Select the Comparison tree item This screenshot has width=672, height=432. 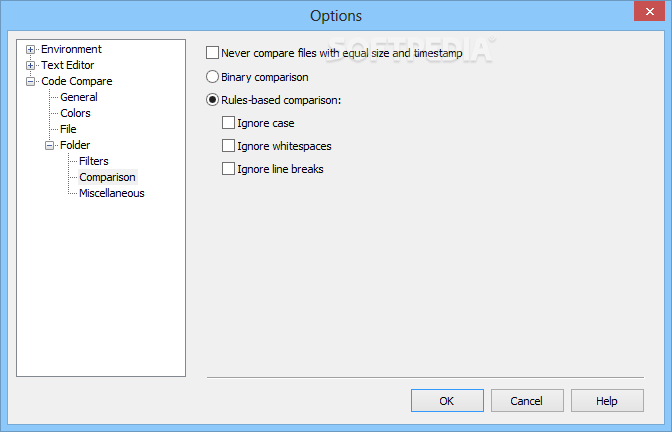pos(107,177)
